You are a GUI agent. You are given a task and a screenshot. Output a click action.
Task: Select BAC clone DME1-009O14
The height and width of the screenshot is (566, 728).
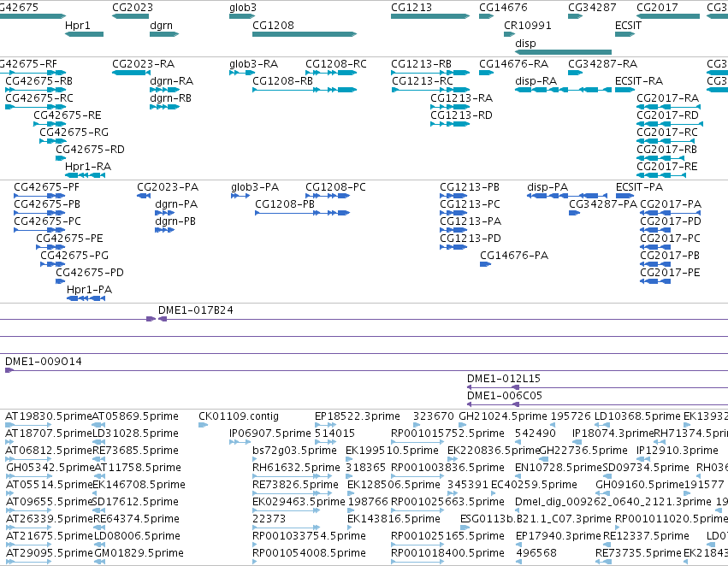[x=43, y=362]
